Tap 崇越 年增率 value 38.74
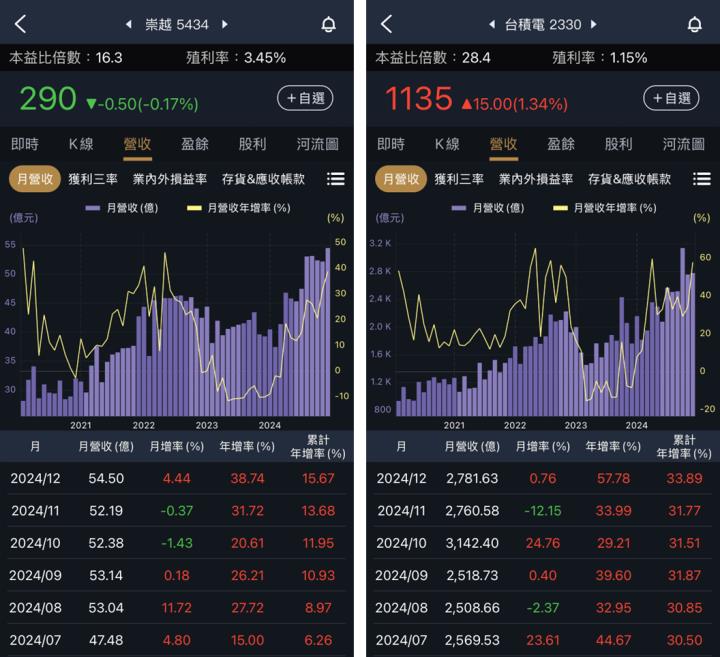Screen dimensions: 720x657 tap(247, 478)
